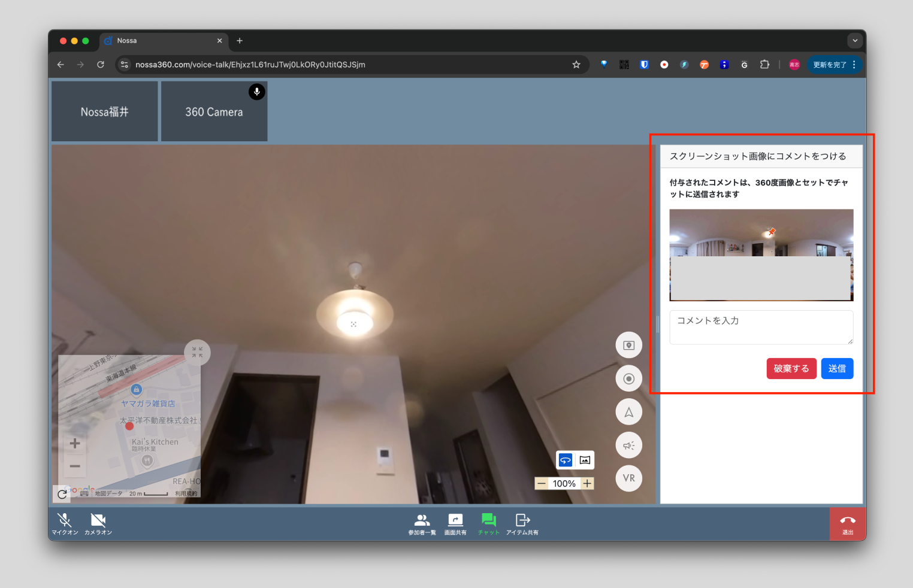Go forward in browser history

(80, 65)
